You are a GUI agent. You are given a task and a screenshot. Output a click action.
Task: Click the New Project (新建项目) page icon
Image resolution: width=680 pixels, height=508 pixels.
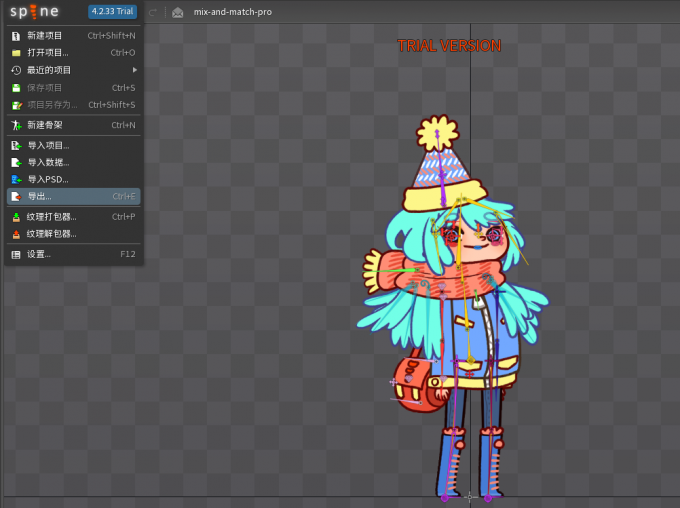16,36
